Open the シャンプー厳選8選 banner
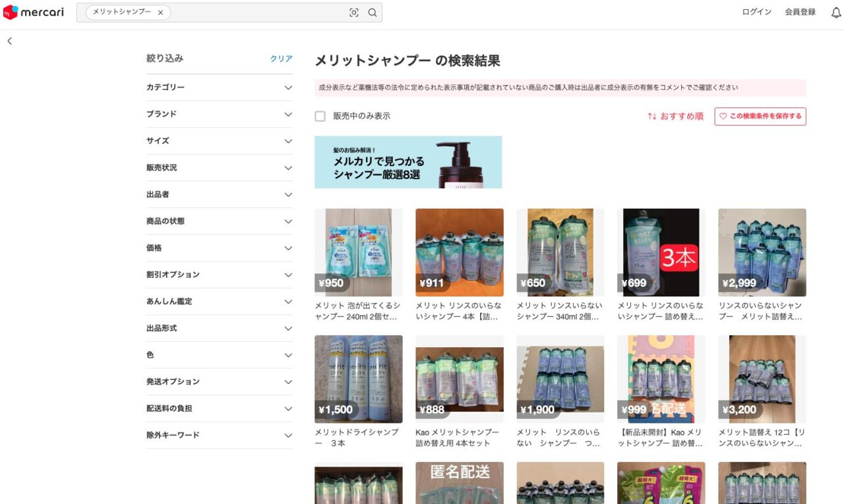 [407, 162]
